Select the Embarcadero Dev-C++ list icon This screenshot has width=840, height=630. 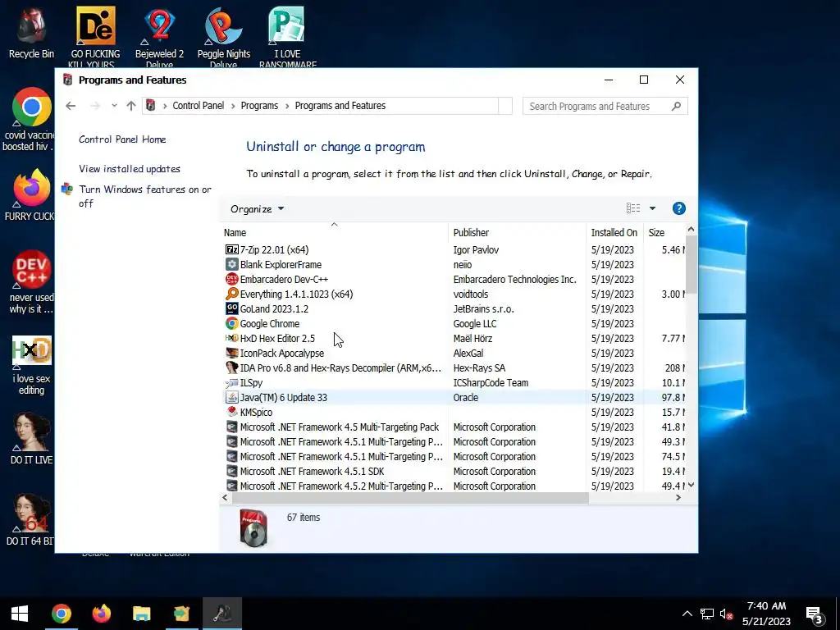pos(231,279)
